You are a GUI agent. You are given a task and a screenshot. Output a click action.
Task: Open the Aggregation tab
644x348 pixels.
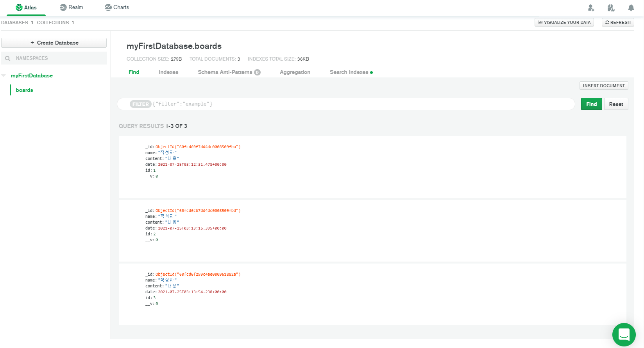pyautogui.click(x=295, y=72)
